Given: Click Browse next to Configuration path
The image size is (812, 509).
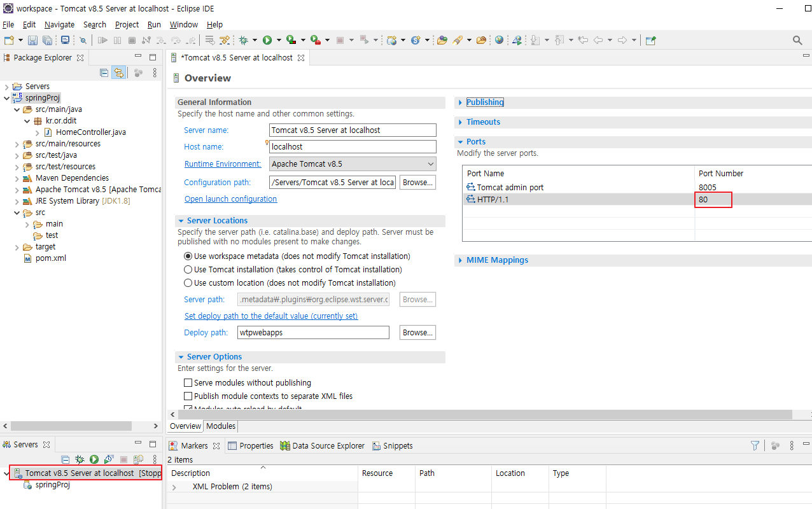Looking at the screenshot, I should [417, 183].
